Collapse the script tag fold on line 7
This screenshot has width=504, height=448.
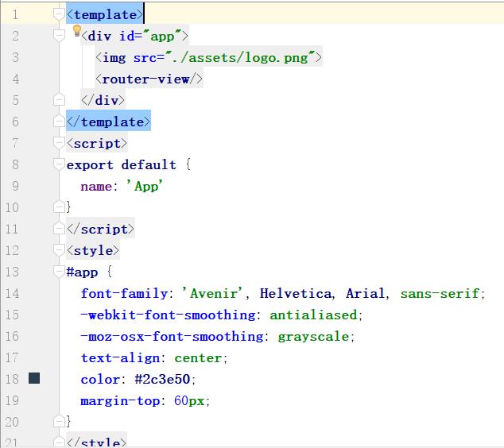click(x=59, y=143)
